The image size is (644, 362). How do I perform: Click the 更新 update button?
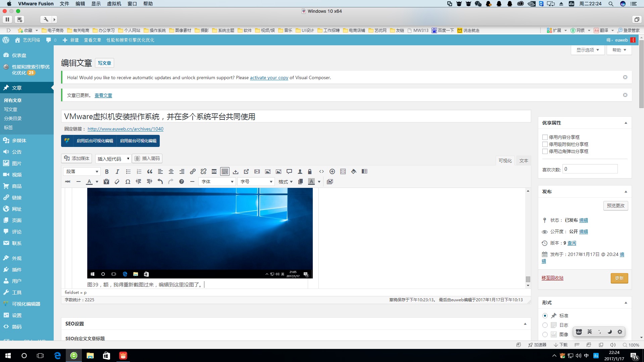(x=619, y=278)
